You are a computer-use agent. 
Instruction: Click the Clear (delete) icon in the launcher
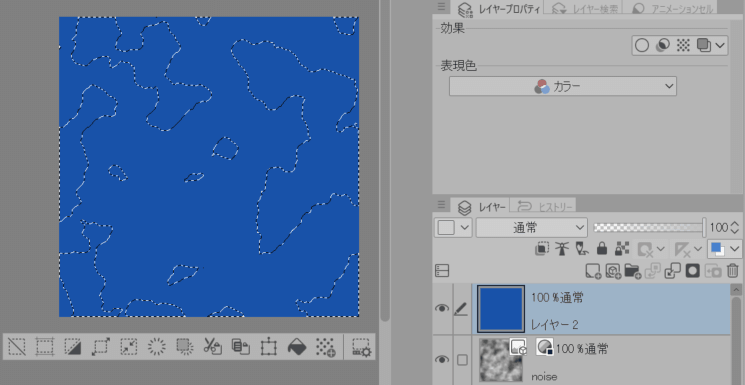pyautogui.click(x=156, y=346)
